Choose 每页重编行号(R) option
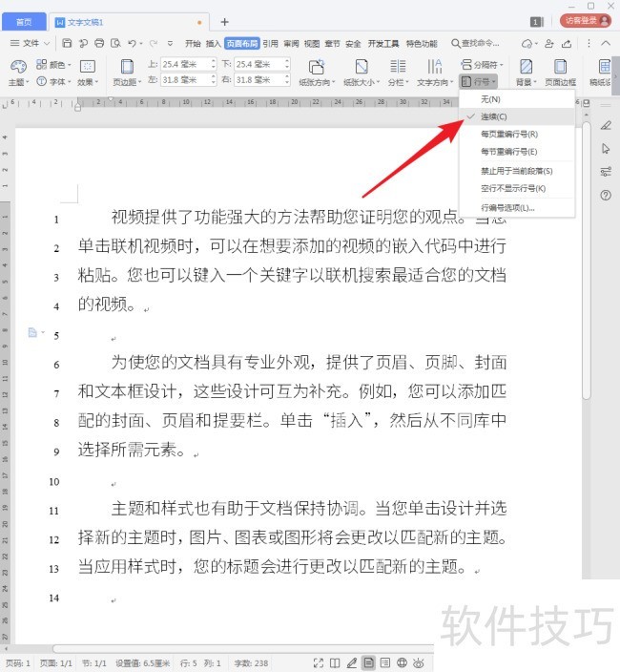Image resolution: width=620 pixels, height=672 pixels. 517,135
